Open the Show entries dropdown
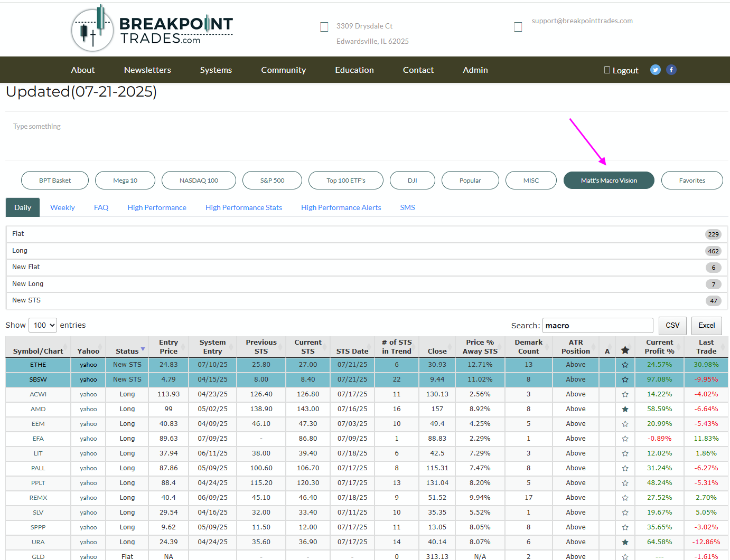This screenshot has width=730, height=560. (43, 325)
